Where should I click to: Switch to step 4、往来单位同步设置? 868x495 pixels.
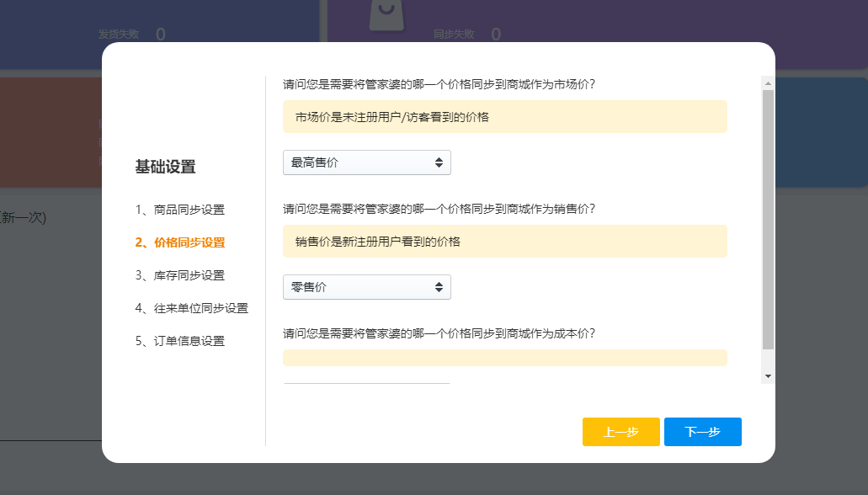(192, 308)
